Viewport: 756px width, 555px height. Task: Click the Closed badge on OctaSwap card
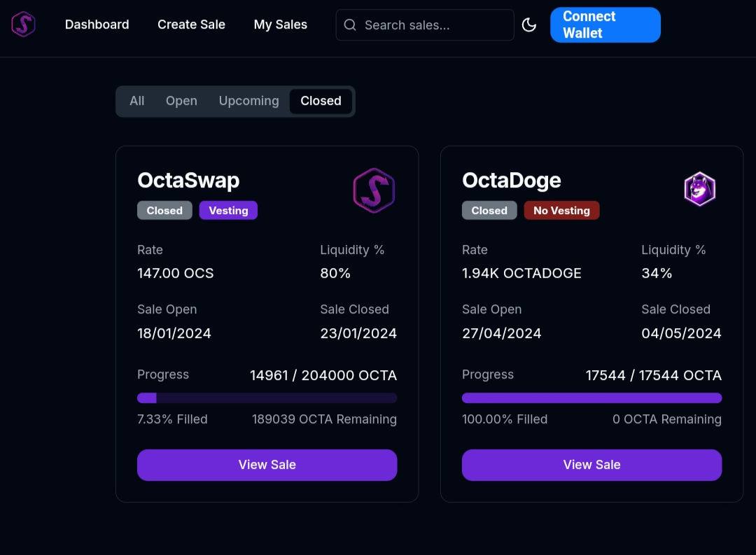[164, 211]
